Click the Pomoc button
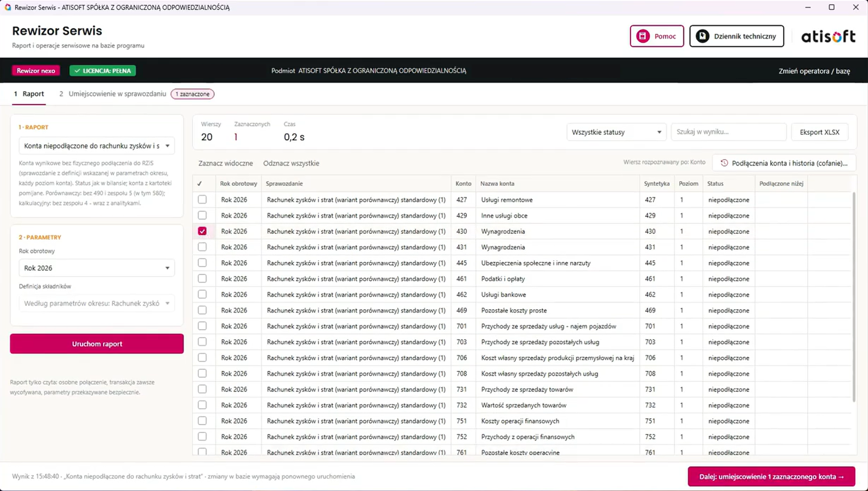The width and height of the screenshot is (868, 491). point(657,36)
